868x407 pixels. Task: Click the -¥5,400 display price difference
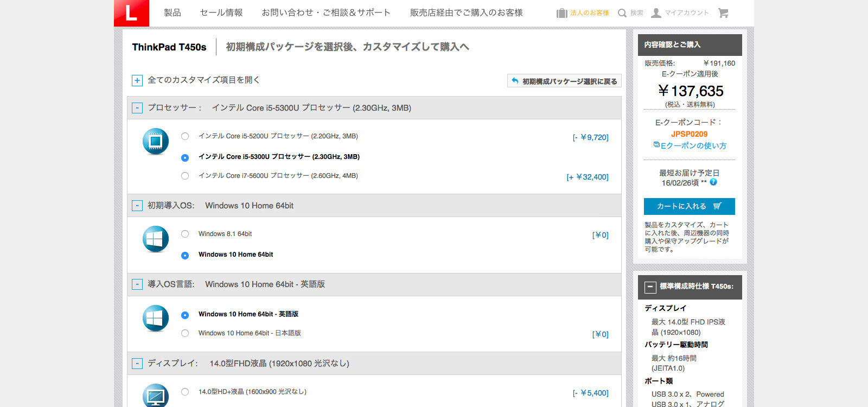591,393
